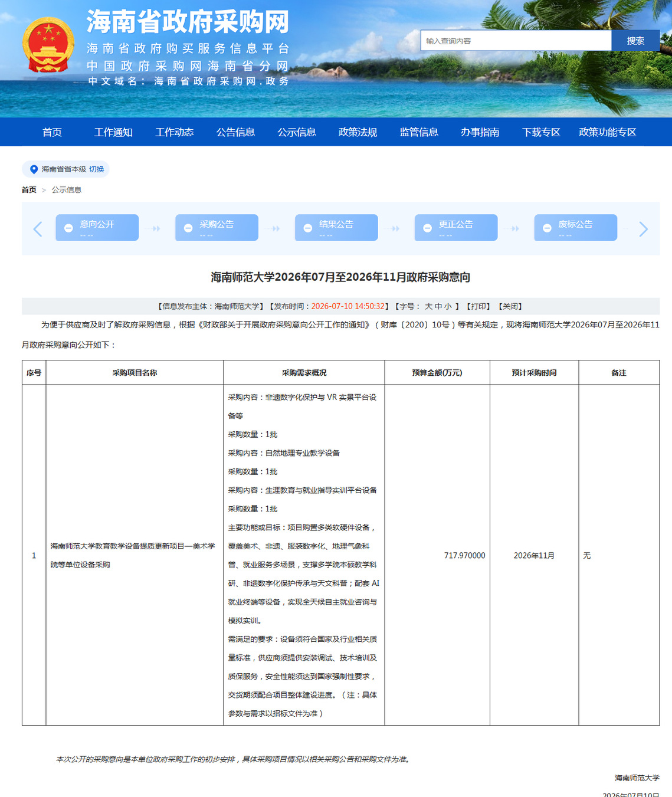Select the 意向公开 step button
This screenshot has width=672, height=797.
pos(97,228)
